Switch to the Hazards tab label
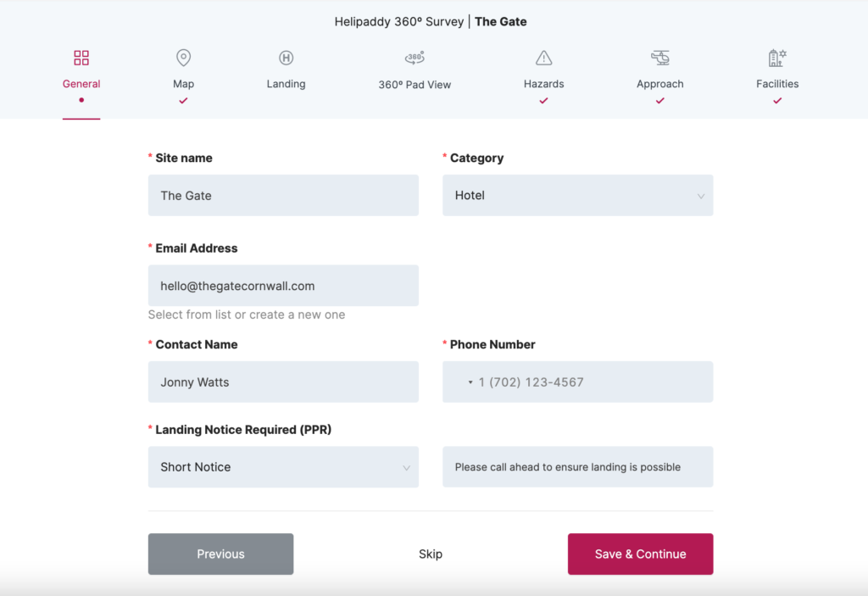The height and width of the screenshot is (596, 868). pyautogui.click(x=544, y=84)
